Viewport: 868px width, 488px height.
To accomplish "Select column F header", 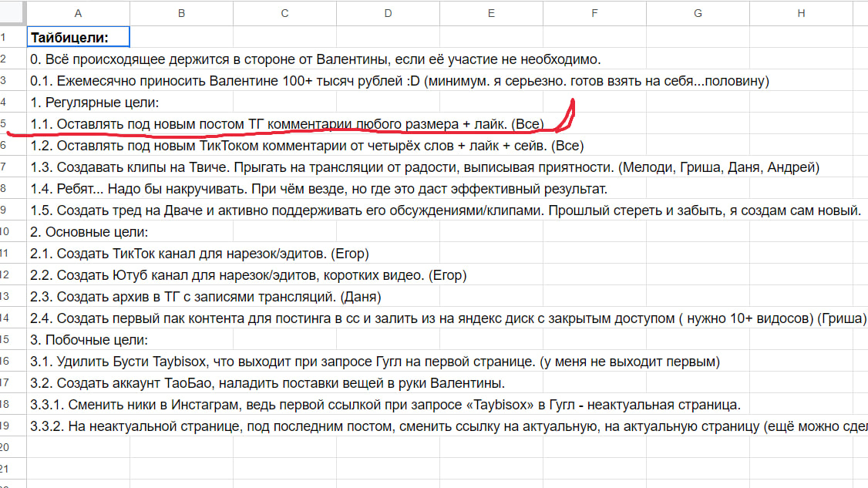I will pos(594,13).
